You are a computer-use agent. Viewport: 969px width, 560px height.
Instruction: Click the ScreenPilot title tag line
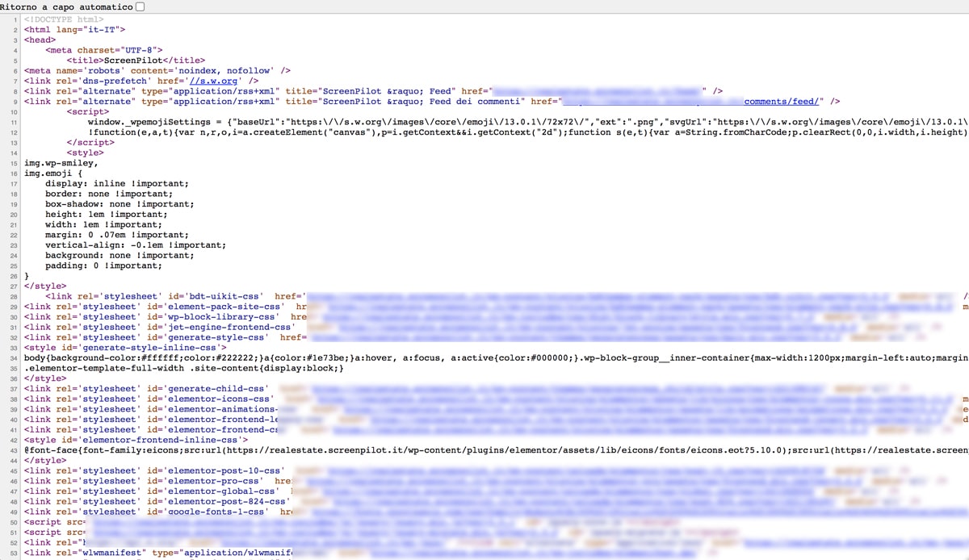[136, 61]
